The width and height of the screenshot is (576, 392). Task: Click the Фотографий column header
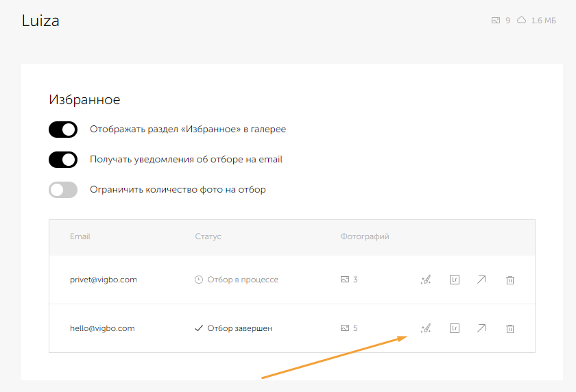coord(365,236)
